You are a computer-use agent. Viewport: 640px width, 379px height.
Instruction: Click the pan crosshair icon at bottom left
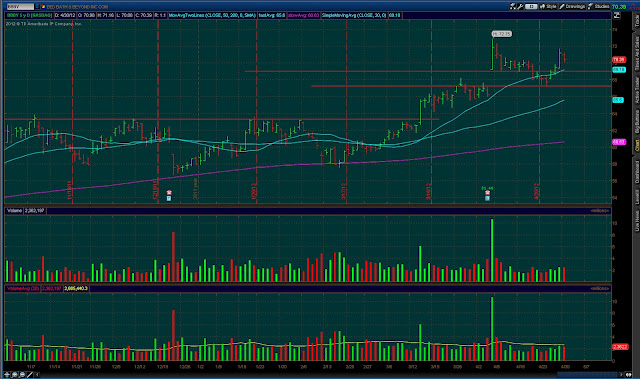pos(7,375)
